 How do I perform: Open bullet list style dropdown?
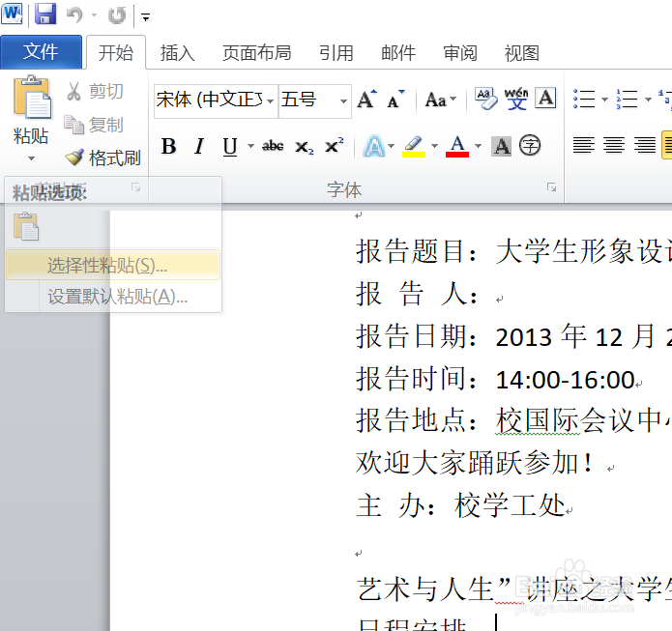(604, 100)
